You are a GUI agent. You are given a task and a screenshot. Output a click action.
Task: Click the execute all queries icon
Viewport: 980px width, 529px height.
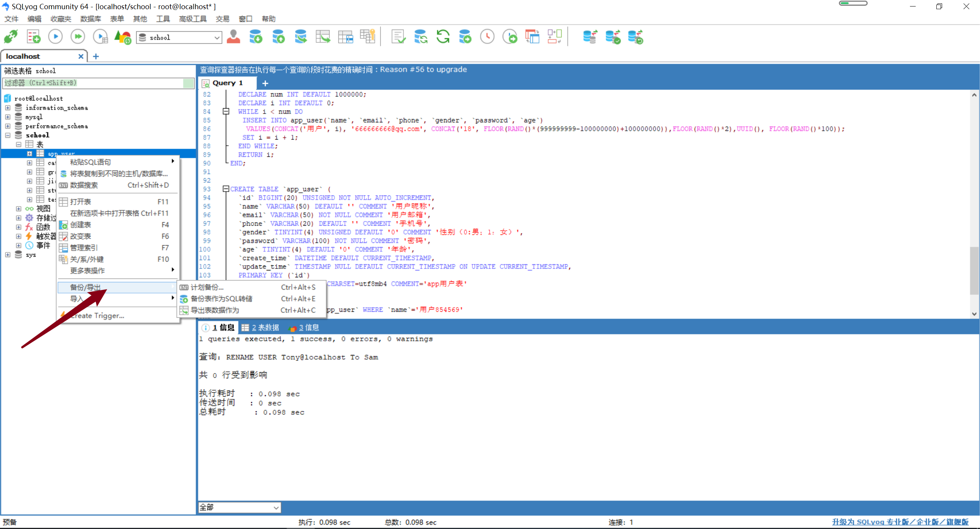pyautogui.click(x=78, y=37)
